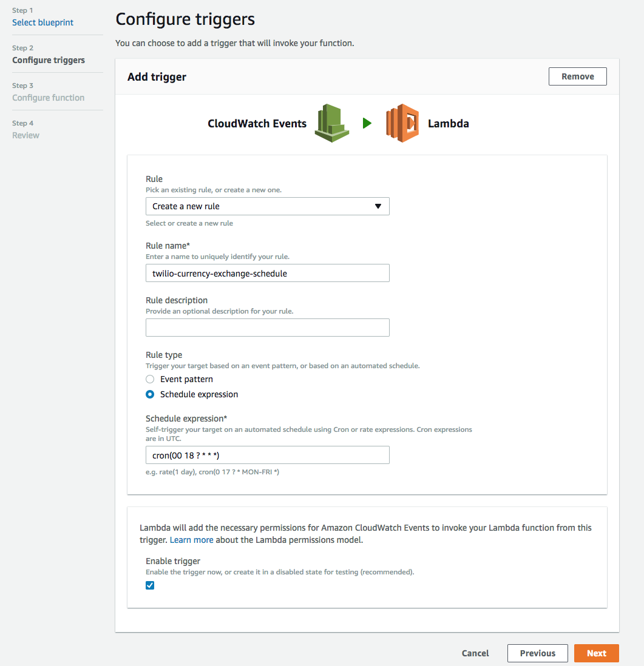Click the CloudWatch Events green icon
The image size is (644, 666).
331,123
